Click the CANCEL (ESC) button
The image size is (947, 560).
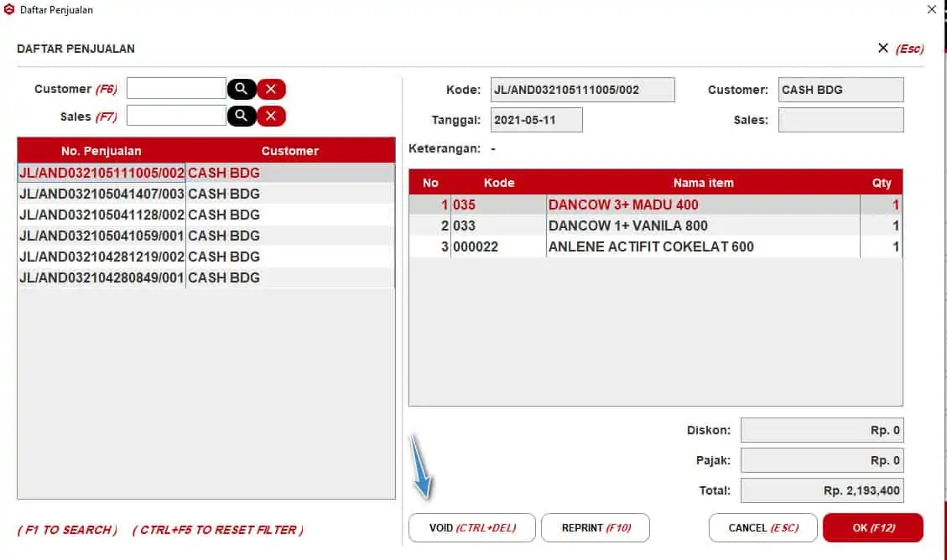click(x=762, y=528)
